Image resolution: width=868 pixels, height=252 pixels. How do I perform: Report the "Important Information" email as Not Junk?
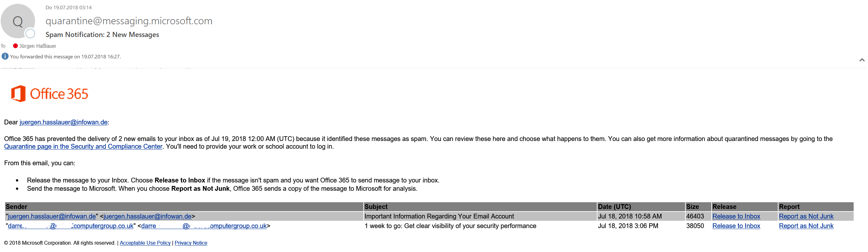[806, 217]
